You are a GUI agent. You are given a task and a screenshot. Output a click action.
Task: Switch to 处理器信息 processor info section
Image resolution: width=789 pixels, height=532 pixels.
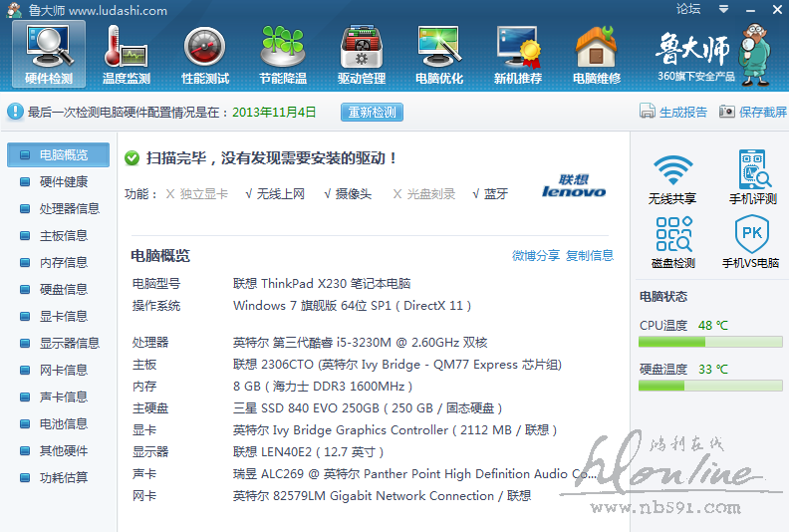[x=70, y=209]
